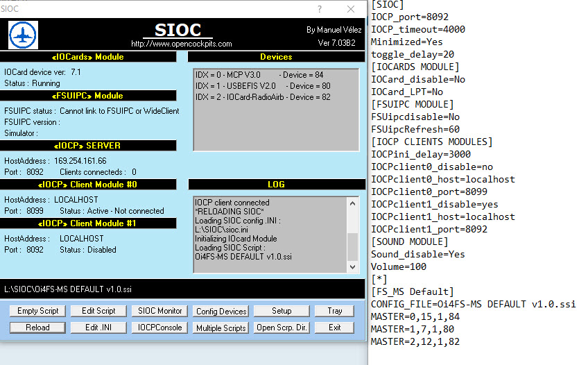This screenshot has width=588, height=365.
Task: Reload the SIOC script
Action: click(38, 328)
